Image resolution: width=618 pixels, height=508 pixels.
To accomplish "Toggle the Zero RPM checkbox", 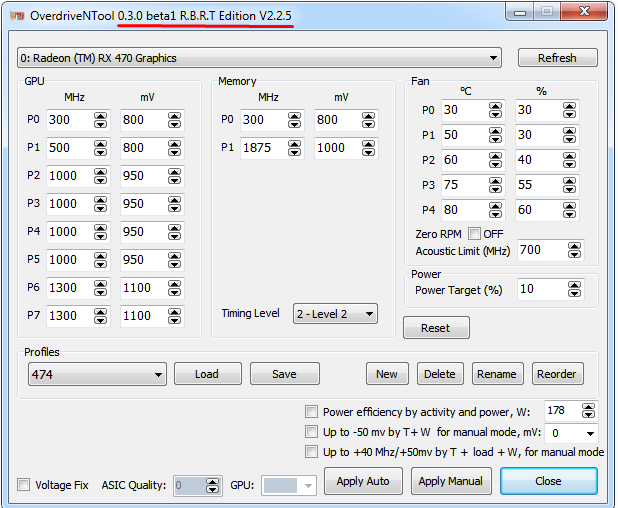I will pyautogui.click(x=474, y=234).
